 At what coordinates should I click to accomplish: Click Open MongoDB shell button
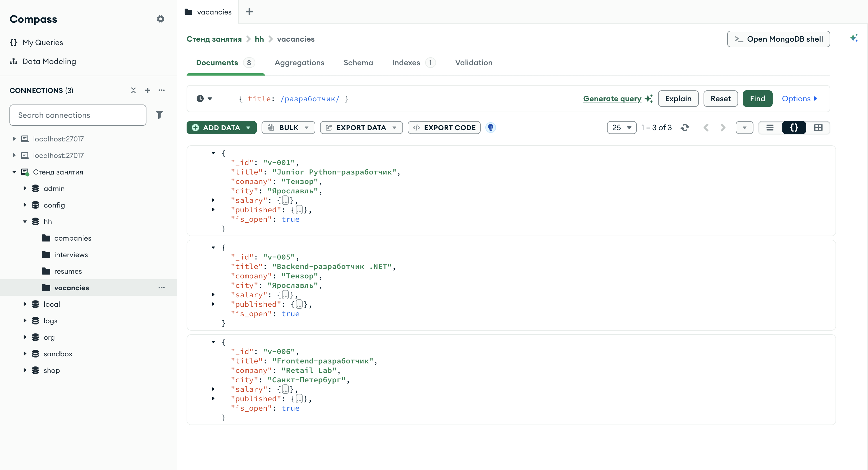coord(778,39)
